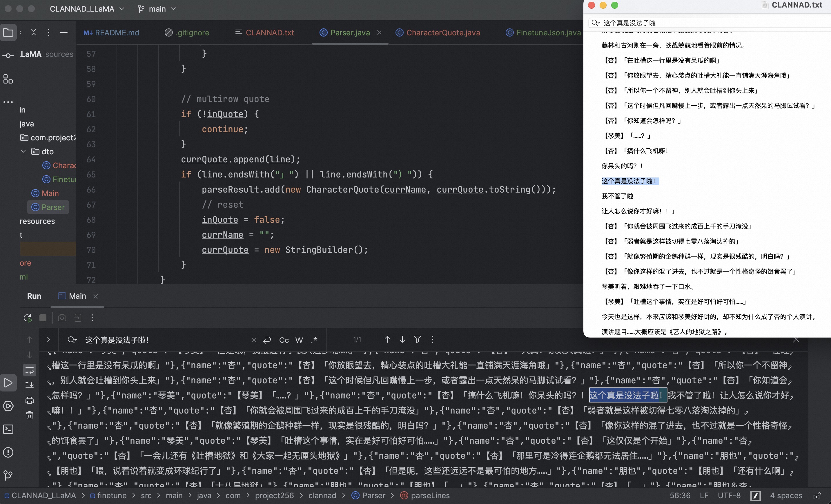Screen dimensions: 831x504
Task: Click finetune in the breadcrumb bar
Action: pos(109,496)
